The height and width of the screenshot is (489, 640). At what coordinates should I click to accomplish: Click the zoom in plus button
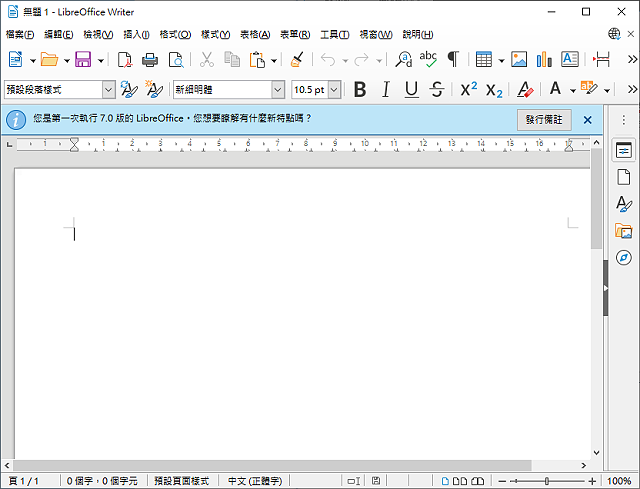[x=592, y=481]
